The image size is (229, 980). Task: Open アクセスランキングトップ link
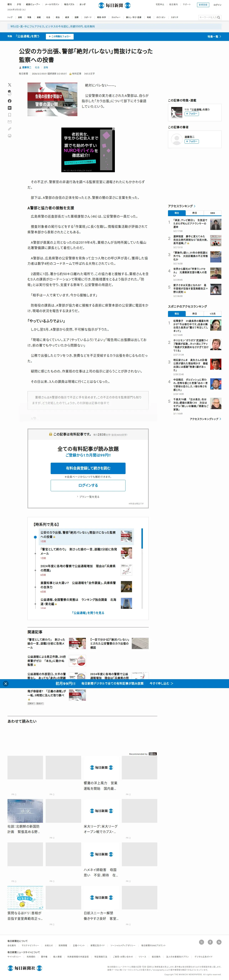pyautogui.click(x=205, y=419)
